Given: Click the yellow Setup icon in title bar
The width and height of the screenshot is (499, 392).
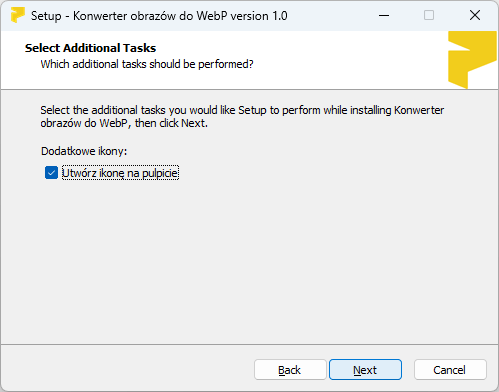Looking at the screenshot, I should tap(18, 15).
